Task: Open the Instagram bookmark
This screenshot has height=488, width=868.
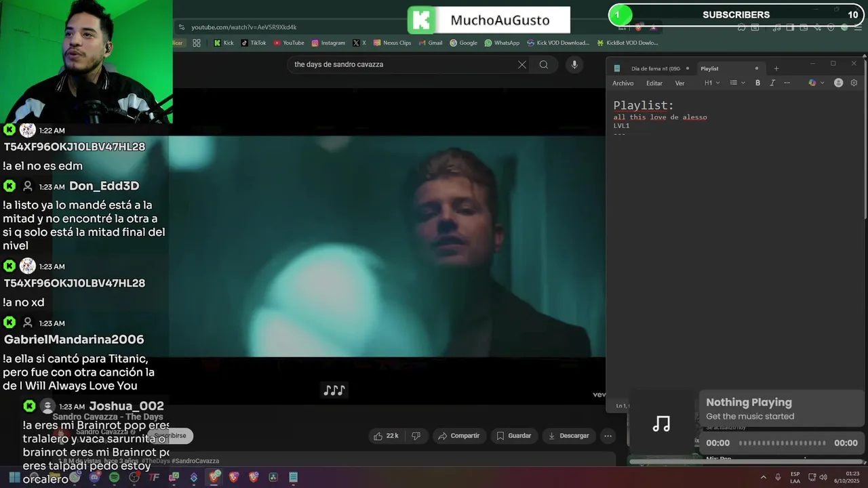Action: pos(328,43)
